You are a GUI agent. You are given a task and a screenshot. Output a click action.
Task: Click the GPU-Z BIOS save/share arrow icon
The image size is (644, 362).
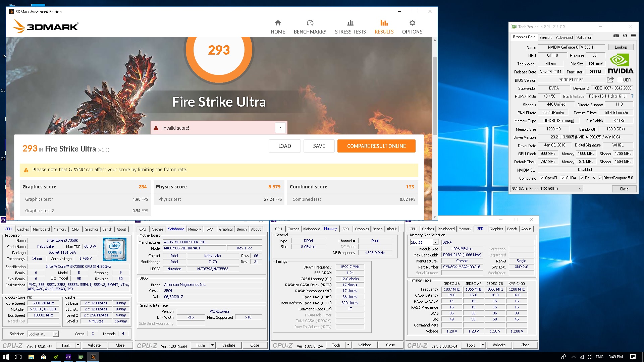(x=610, y=80)
